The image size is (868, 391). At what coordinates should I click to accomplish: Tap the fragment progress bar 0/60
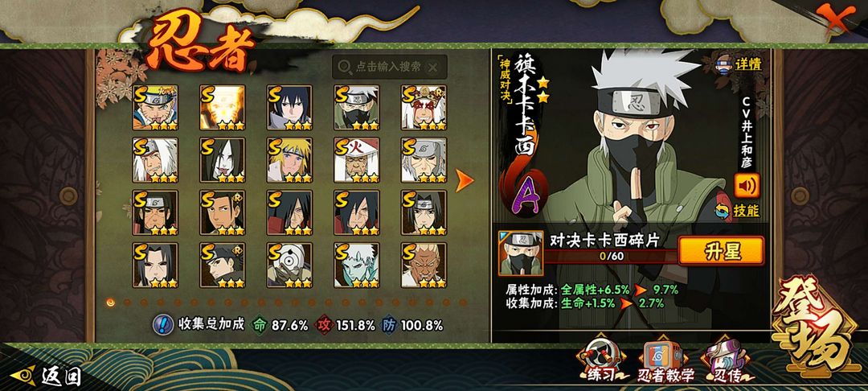612,256
